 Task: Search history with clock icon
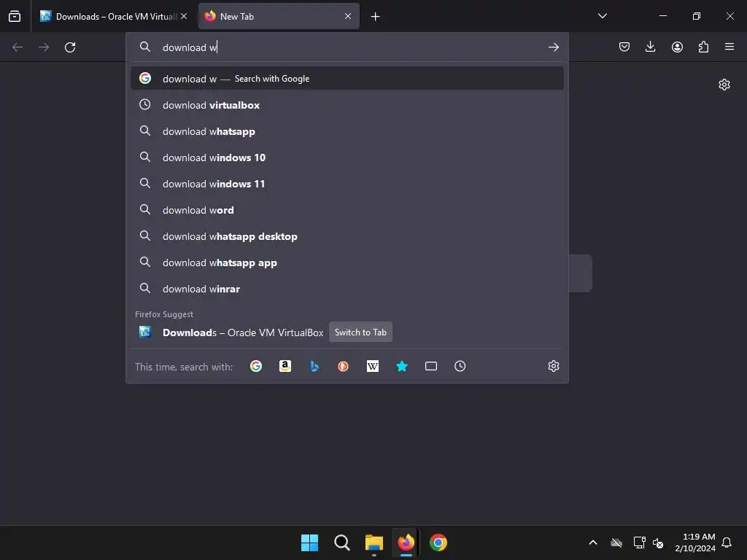[460, 366]
